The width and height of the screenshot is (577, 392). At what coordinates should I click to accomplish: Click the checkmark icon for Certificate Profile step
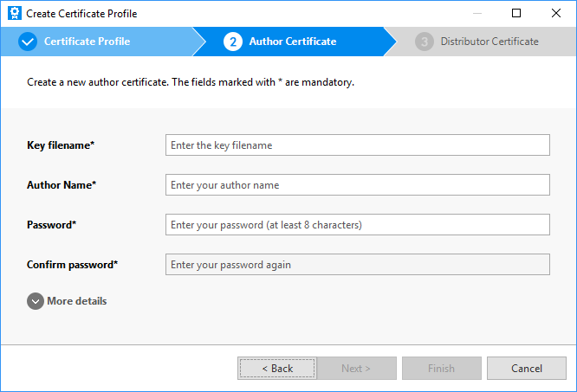(28, 42)
